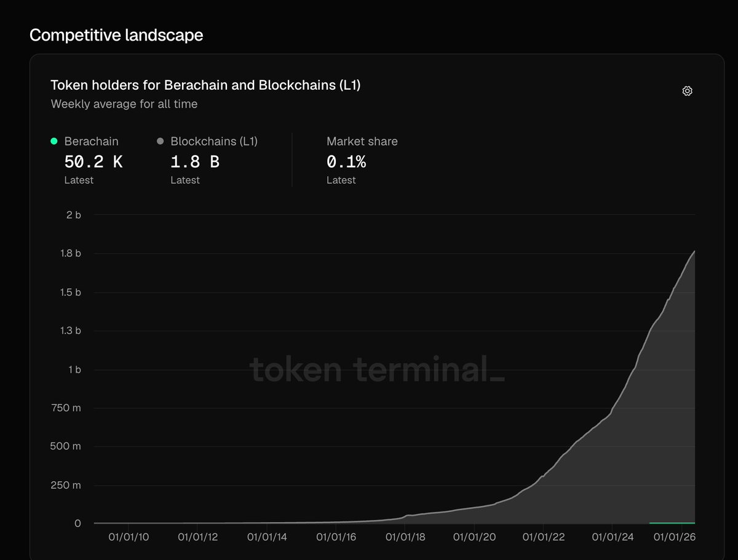The height and width of the screenshot is (560, 738).
Task: Open chart settings gear icon
Action: pos(688,91)
